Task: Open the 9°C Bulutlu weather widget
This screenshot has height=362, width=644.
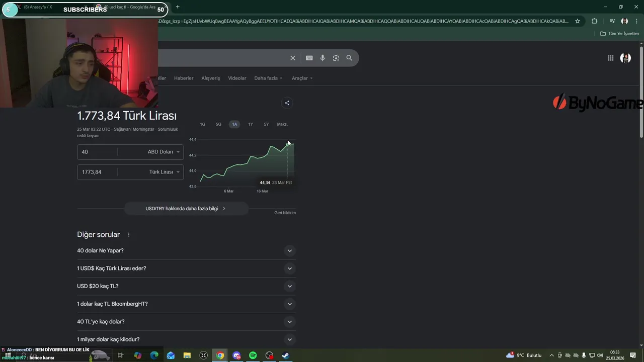Action: pyautogui.click(x=524, y=355)
